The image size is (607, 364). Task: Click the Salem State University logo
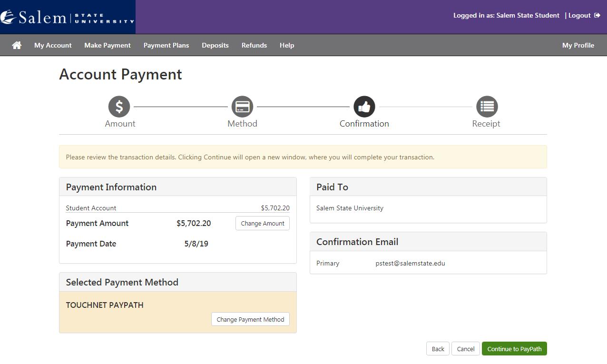(x=68, y=17)
